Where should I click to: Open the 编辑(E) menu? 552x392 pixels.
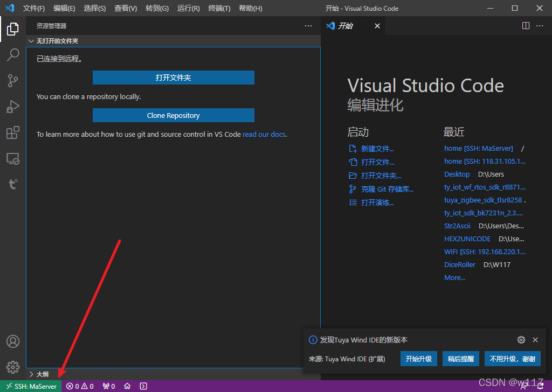64,8
